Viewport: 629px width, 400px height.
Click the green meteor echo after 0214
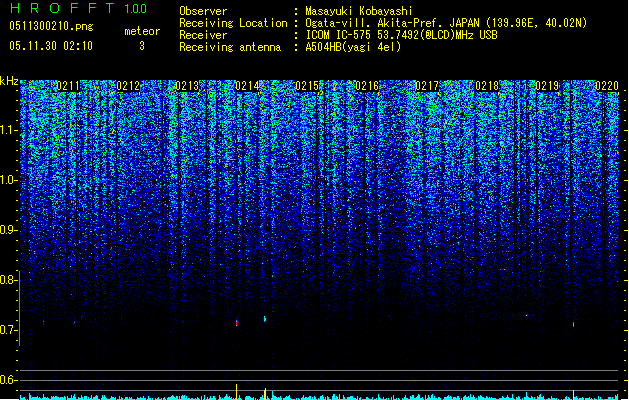[265, 319]
